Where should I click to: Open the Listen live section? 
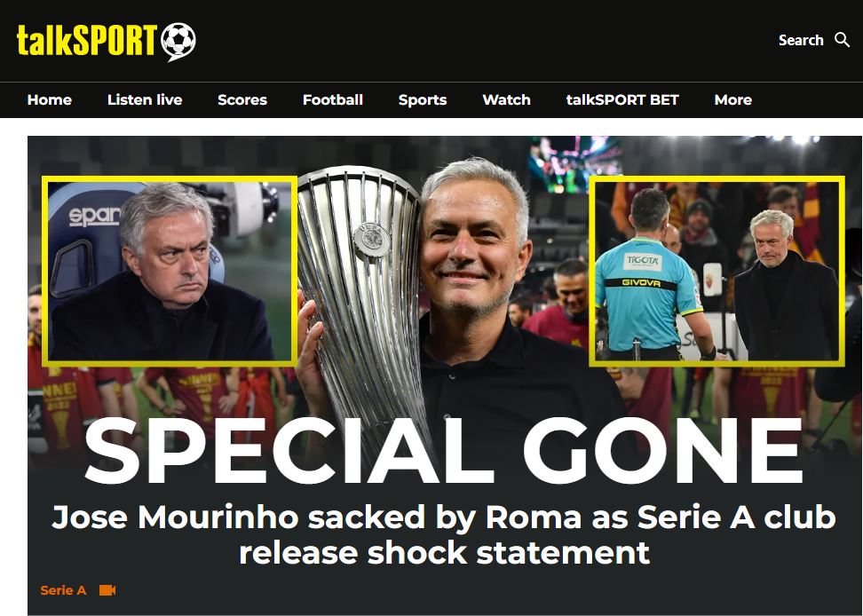[145, 99]
